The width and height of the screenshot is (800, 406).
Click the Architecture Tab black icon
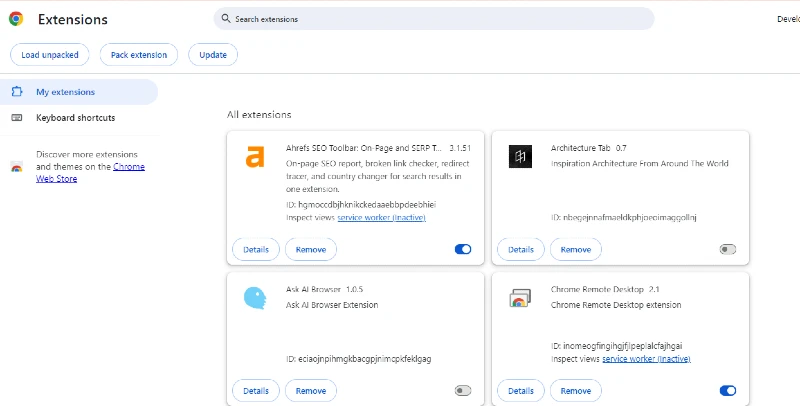point(520,156)
